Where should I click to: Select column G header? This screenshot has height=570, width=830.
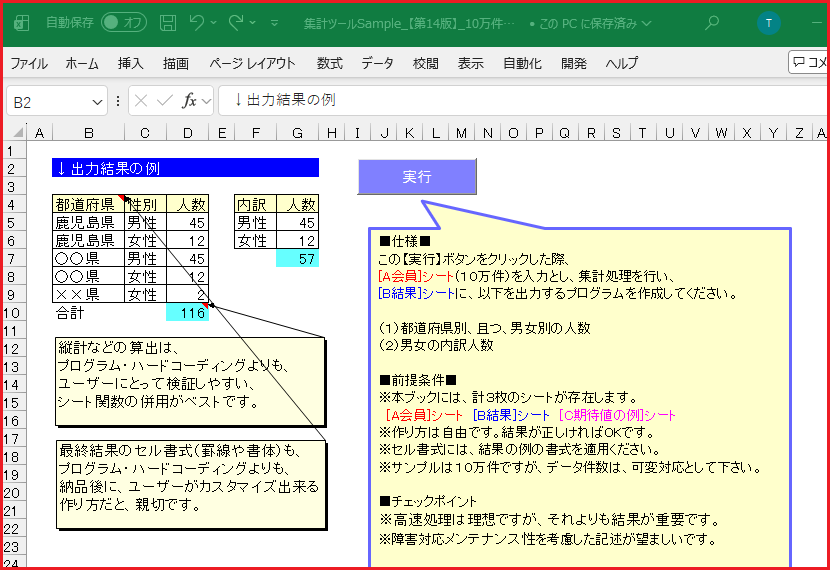coord(298,133)
